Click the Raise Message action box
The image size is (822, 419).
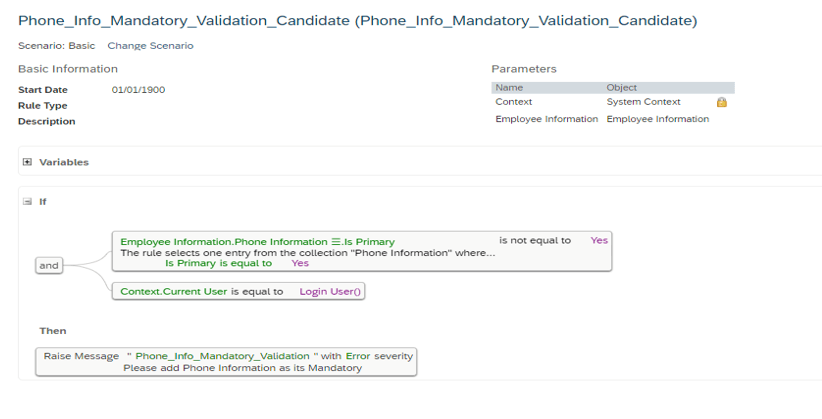[226, 362]
